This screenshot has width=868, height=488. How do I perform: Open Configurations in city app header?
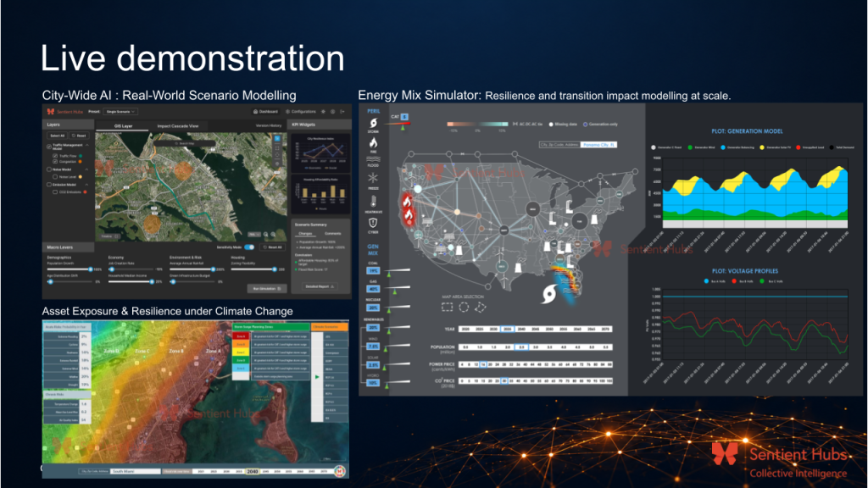[301, 112]
